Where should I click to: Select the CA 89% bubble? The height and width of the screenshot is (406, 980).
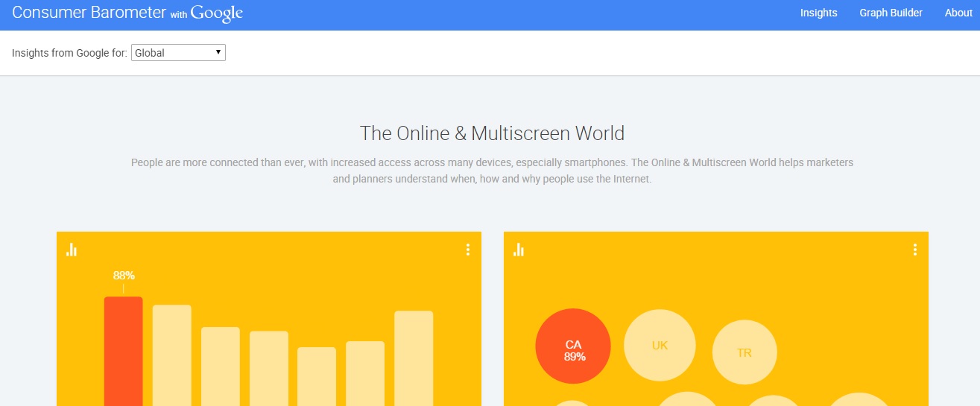(x=573, y=346)
